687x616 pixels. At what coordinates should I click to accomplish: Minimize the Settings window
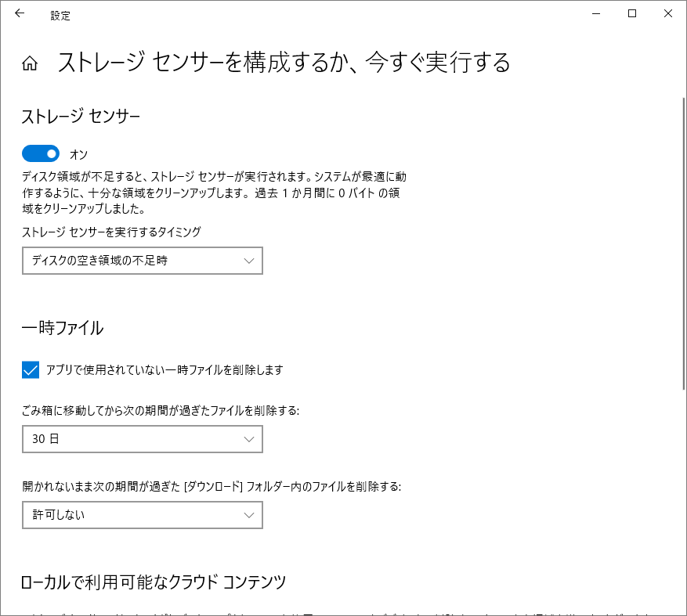point(596,13)
